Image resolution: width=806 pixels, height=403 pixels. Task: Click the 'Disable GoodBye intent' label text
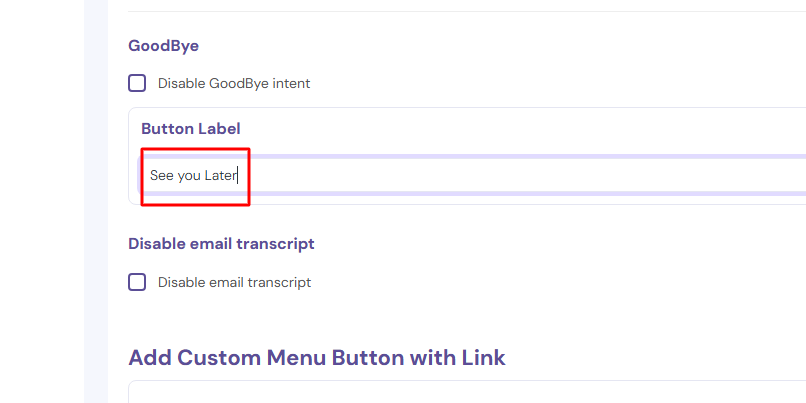tap(234, 84)
